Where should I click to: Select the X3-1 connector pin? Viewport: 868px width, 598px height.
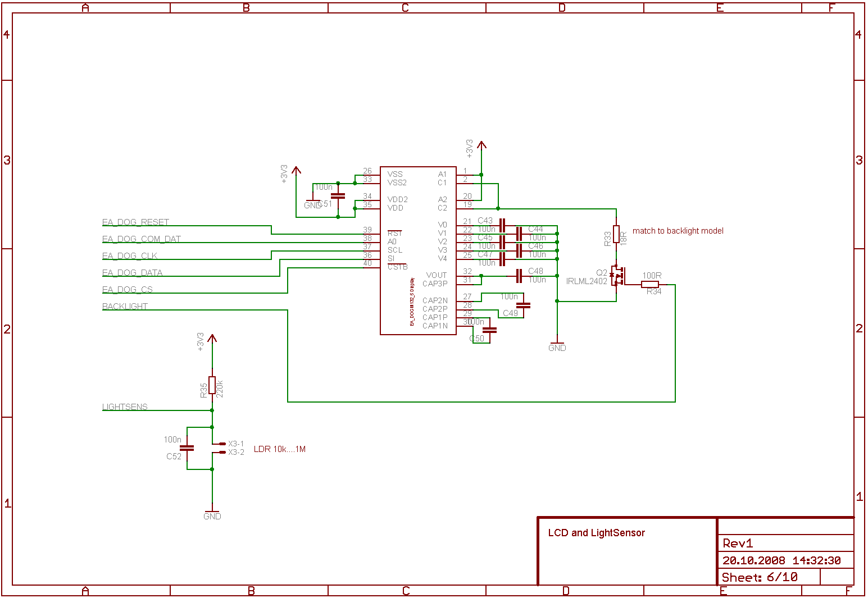(222, 444)
